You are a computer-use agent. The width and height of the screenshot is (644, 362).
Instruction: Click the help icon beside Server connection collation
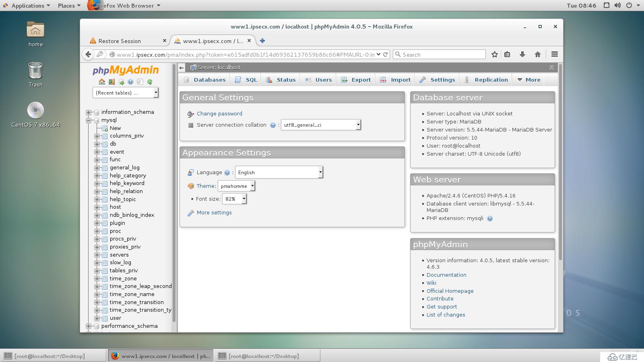pos(273,125)
